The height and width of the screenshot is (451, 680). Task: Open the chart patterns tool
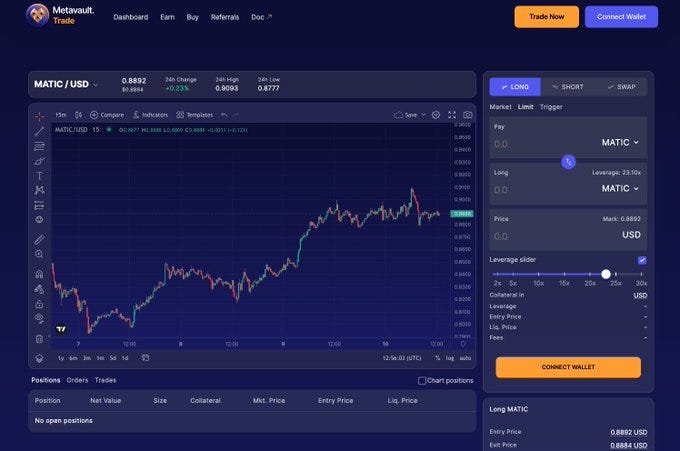point(39,190)
